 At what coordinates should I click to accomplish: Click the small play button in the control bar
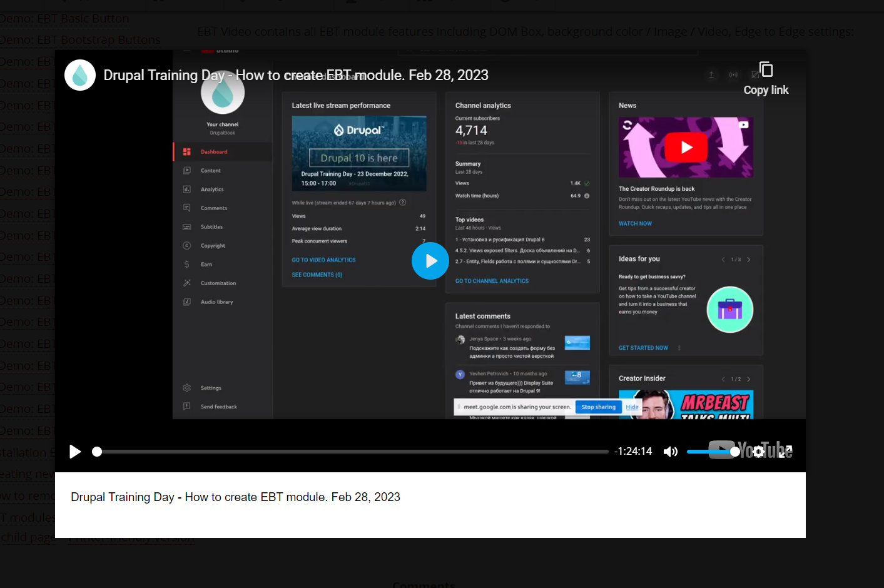tap(75, 452)
